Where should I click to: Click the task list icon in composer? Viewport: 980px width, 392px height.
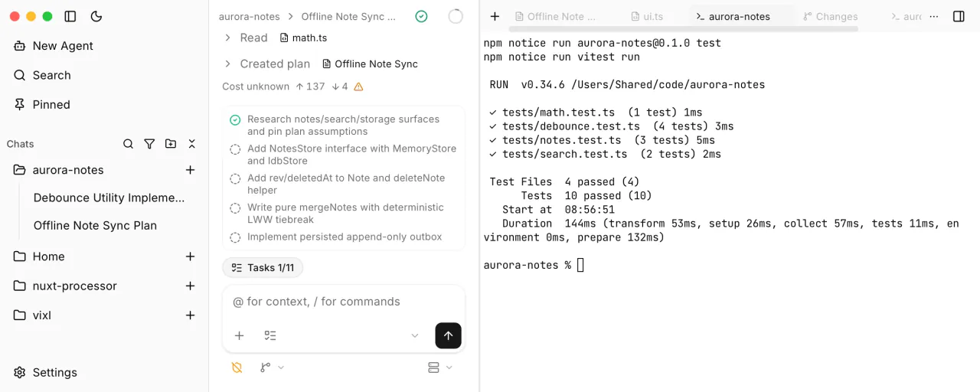(269, 335)
